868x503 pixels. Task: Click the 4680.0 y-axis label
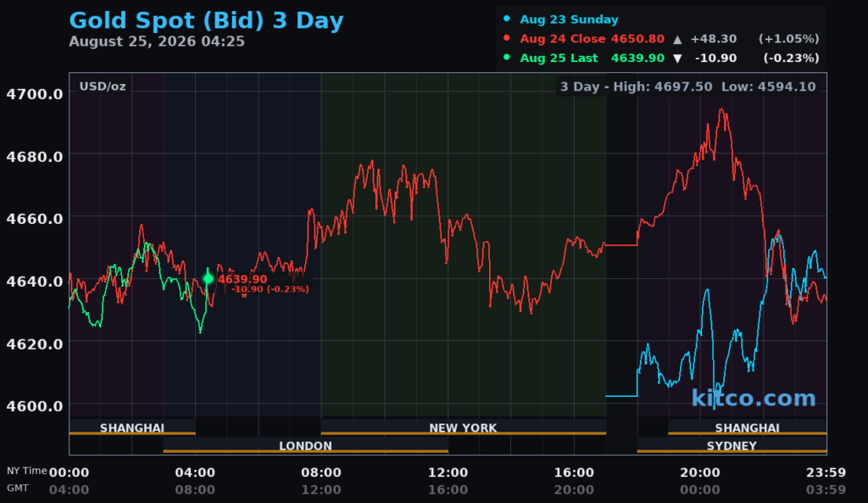[x=34, y=157]
